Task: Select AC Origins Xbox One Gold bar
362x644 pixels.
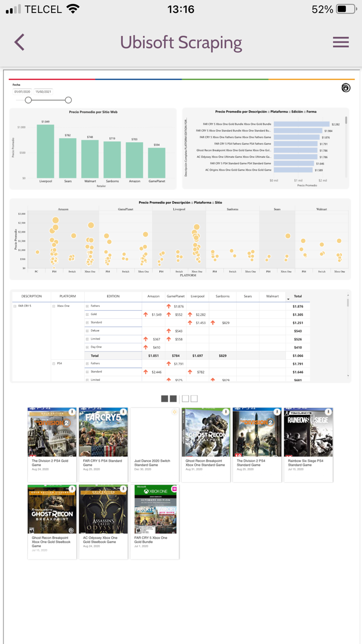Action: point(293,170)
